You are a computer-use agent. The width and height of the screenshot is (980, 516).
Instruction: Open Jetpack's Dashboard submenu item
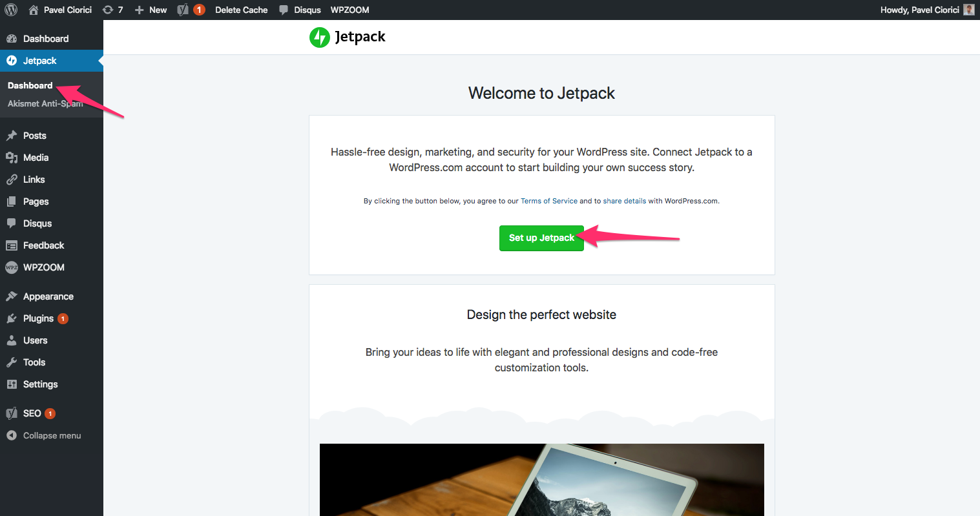(30, 85)
